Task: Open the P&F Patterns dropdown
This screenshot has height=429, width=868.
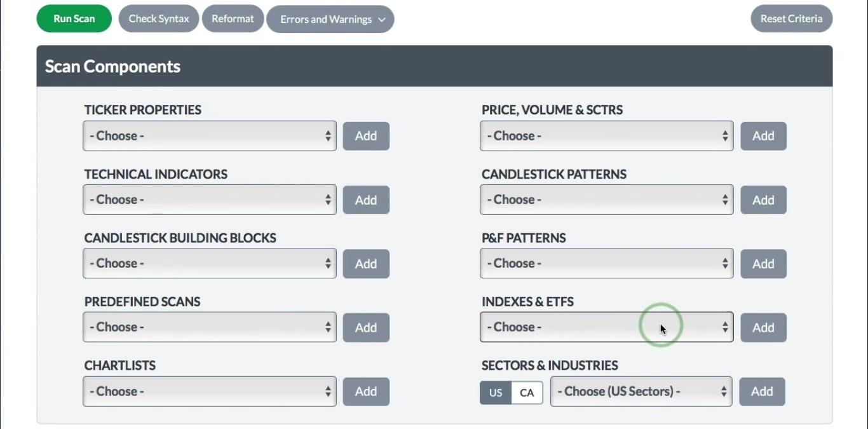Action: [x=606, y=264]
